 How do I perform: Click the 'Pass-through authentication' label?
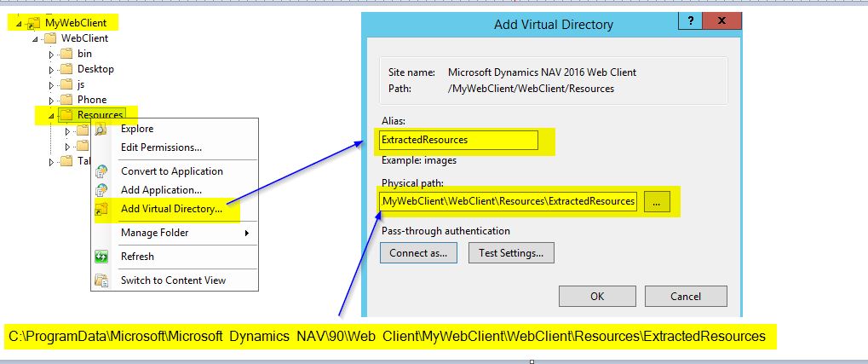(445, 231)
